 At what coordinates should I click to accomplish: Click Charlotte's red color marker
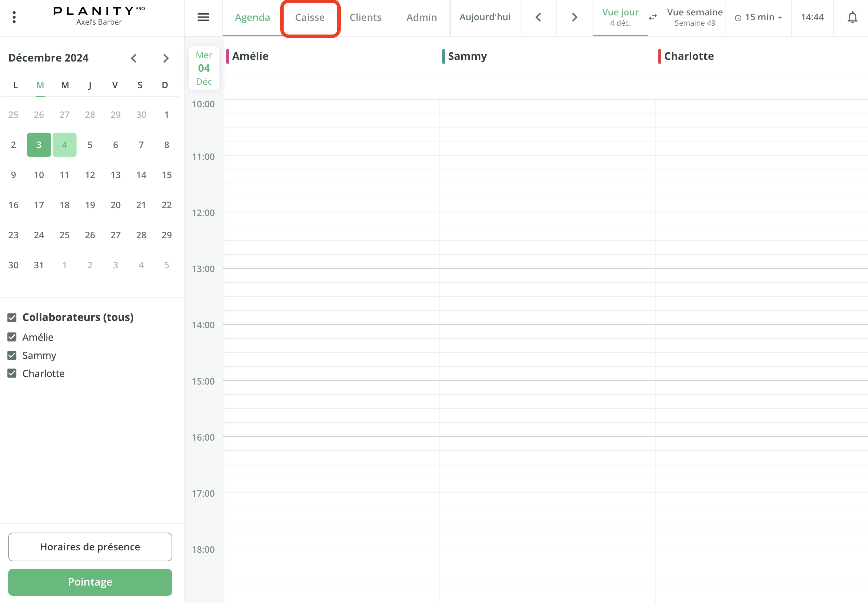pyautogui.click(x=659, y=56)
